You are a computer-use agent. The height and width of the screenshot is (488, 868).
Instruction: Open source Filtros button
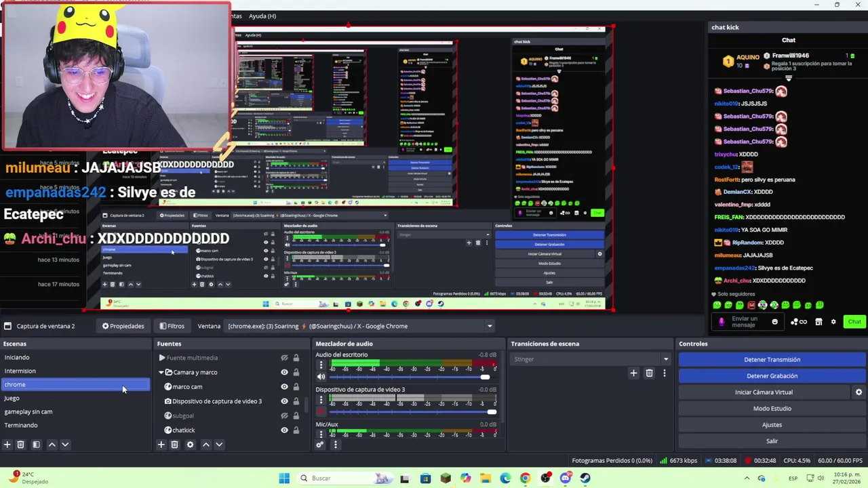coord(172,326)
